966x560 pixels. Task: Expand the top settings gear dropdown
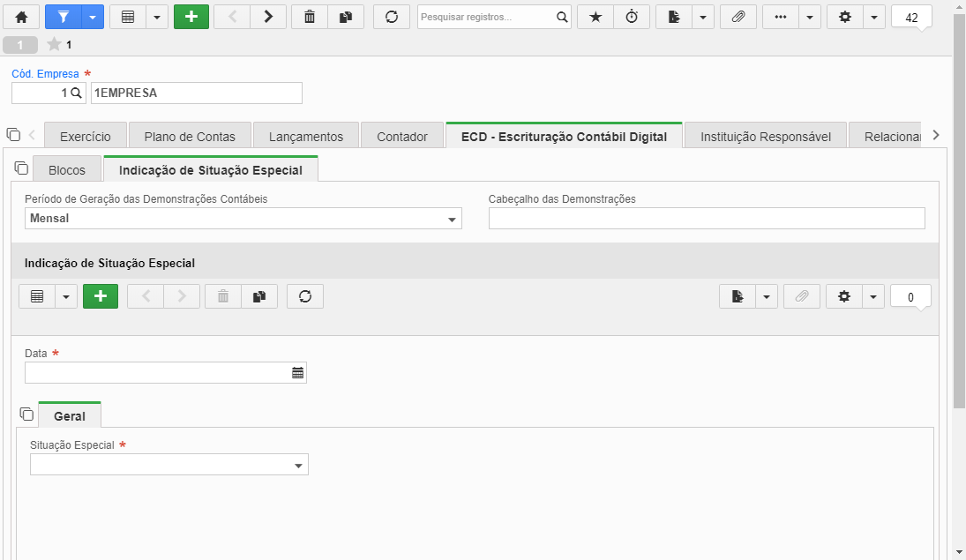[873, 18]
